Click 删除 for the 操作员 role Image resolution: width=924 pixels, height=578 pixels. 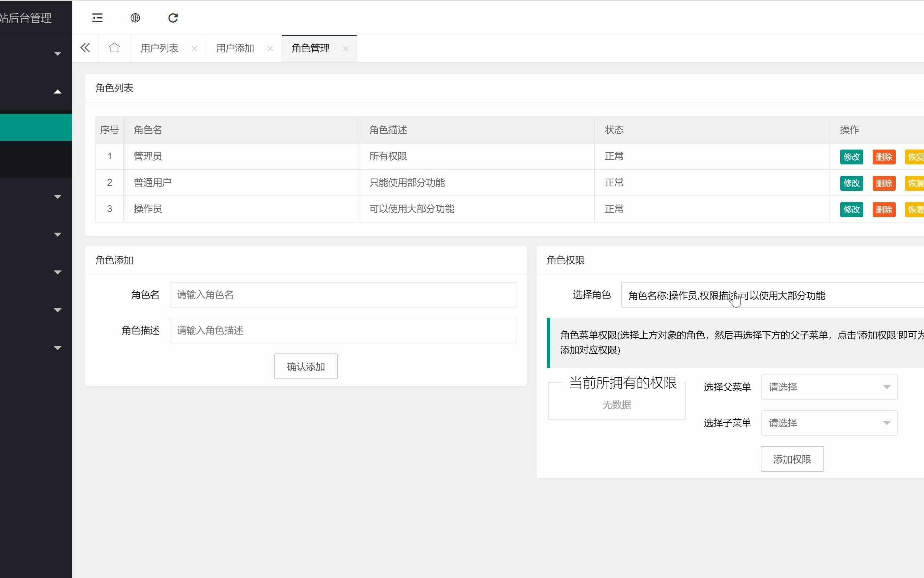pos(884,209)
